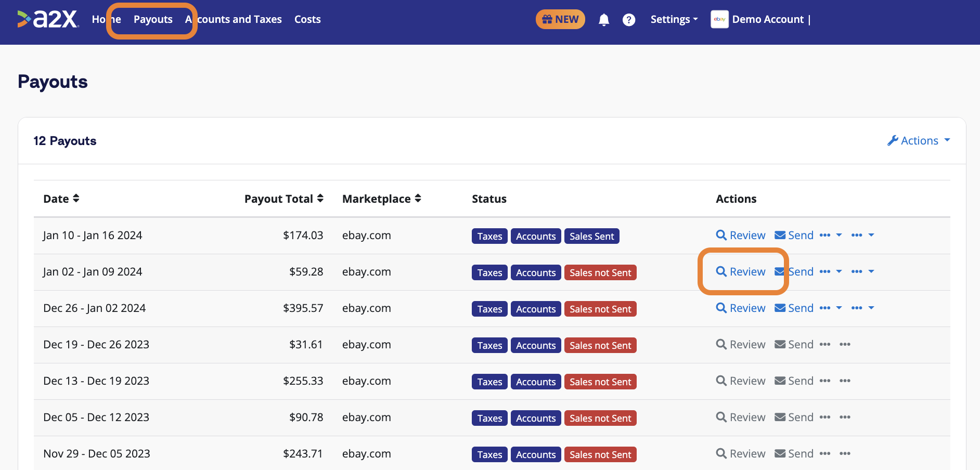
Task: Open the help question mark icon
Action: 628,20
